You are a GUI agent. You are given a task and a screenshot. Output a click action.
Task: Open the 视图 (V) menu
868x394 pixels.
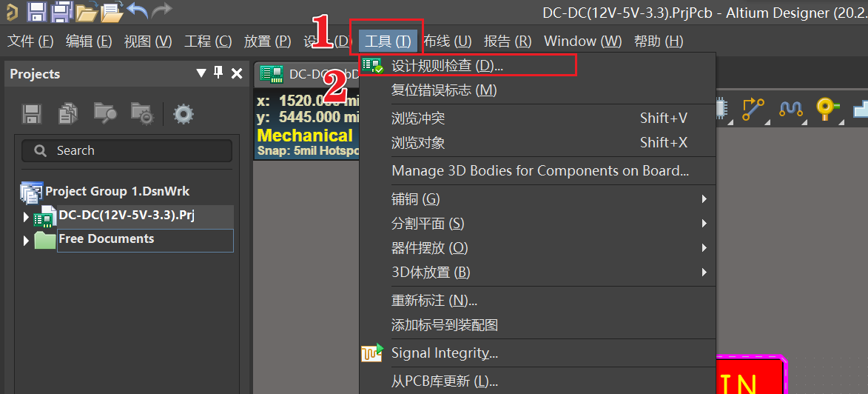[x=148, y=41]
